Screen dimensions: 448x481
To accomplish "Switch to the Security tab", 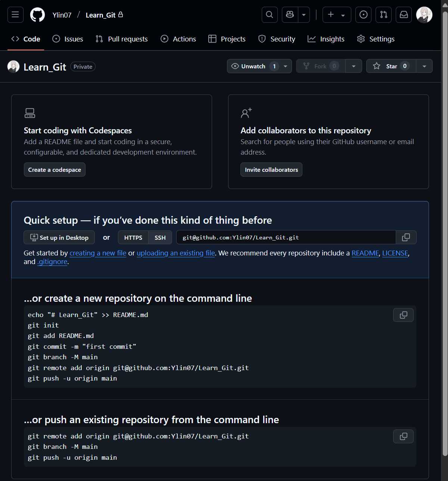I will click(277, 39).
